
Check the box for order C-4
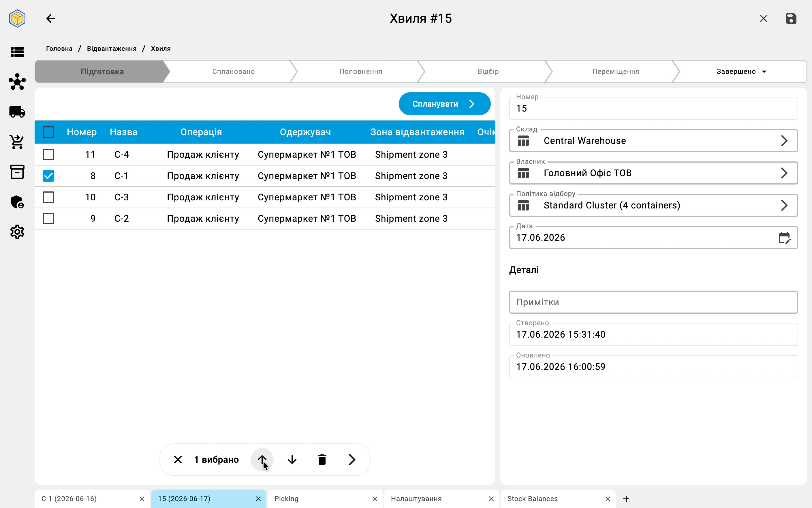point(48,155)
